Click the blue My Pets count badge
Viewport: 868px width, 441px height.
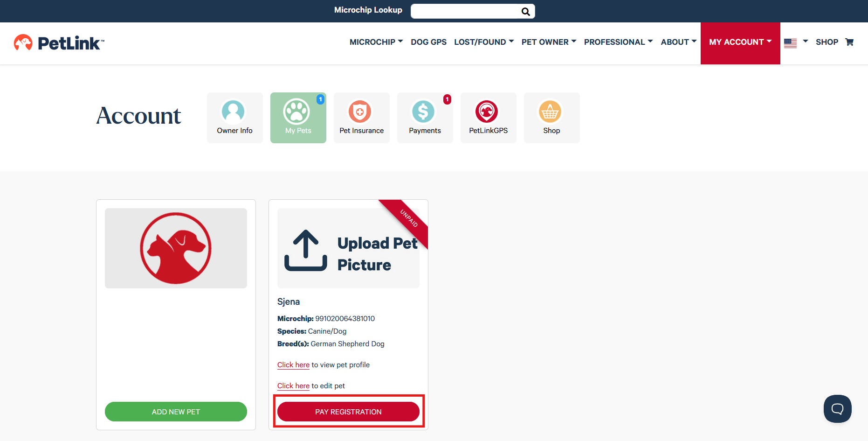[320, 99]
